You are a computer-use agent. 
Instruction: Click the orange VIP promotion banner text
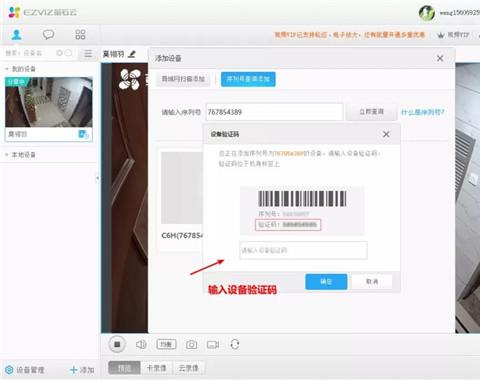[x=350, y=35]
